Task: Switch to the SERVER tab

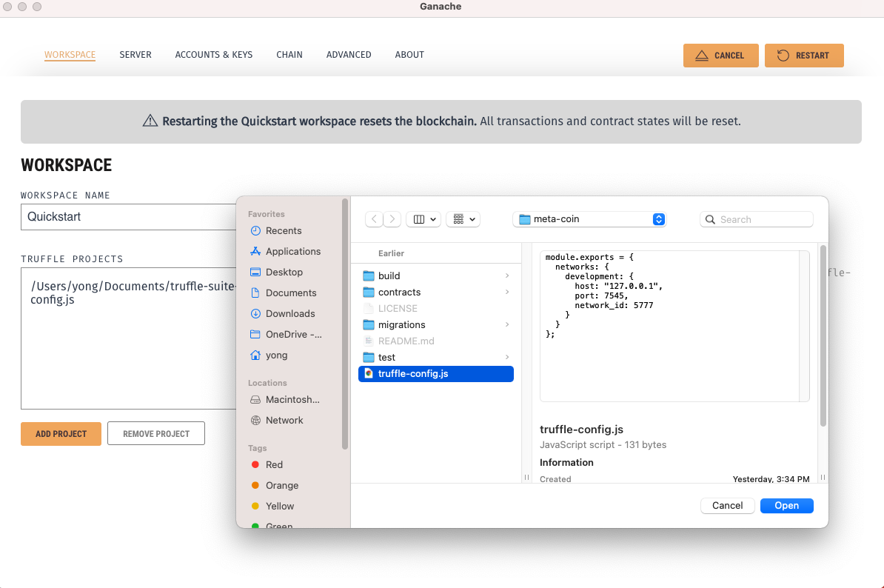Action: [135, 55]
